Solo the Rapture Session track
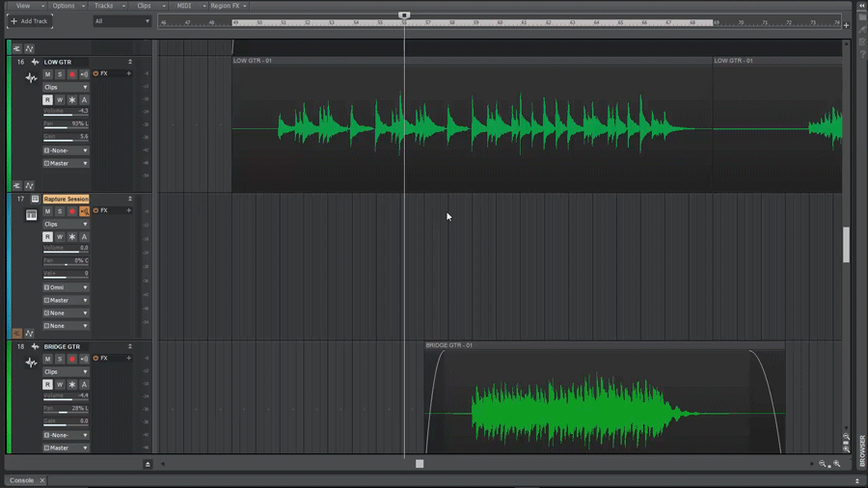 click(x=60, y=211)
